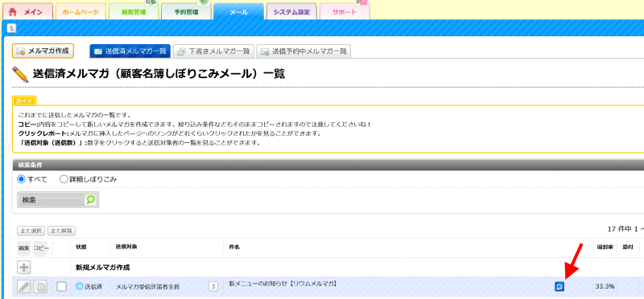The width and height of the screenshot is (644, 299).
Task: Open the システム設定 tab
Action: [291, 12]
